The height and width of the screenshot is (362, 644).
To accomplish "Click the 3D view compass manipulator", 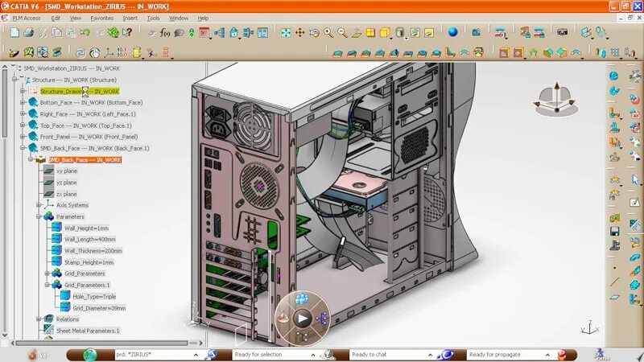I will (x=556, y=100).
